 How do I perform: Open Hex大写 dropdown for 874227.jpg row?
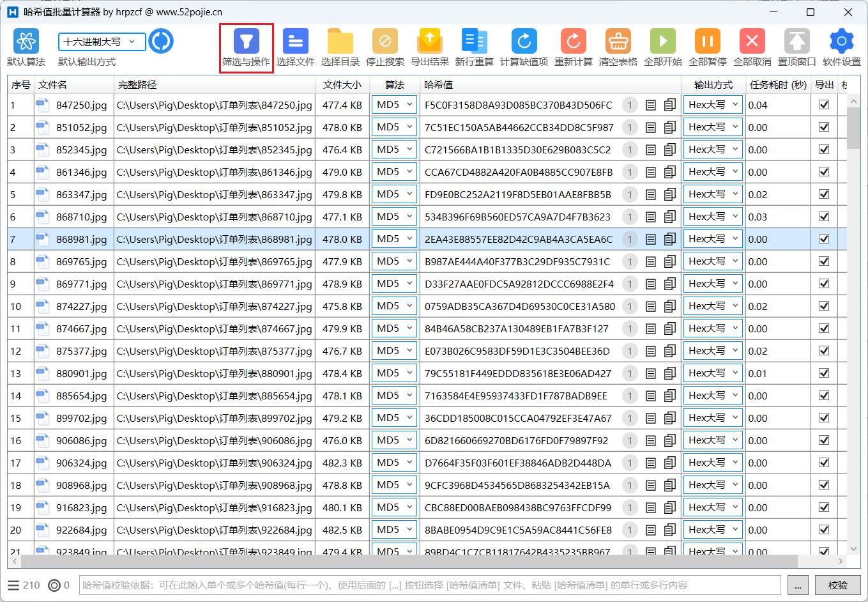713,306
